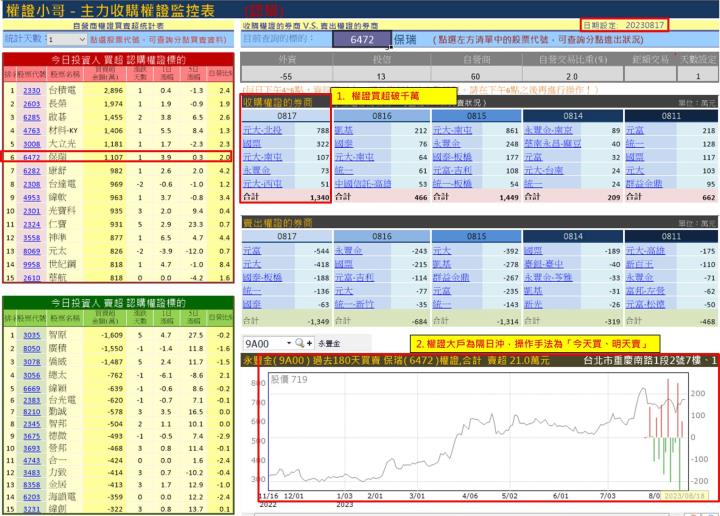Open stock code link 3675 in sell list
Screen dimensions: 720x516
32,436
